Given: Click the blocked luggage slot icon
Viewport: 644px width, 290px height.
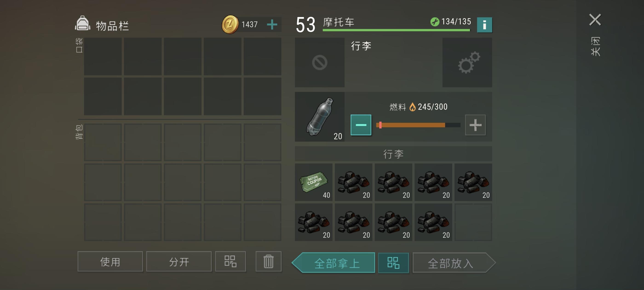Looking at the screenshot, I should [x=319, y=62].
